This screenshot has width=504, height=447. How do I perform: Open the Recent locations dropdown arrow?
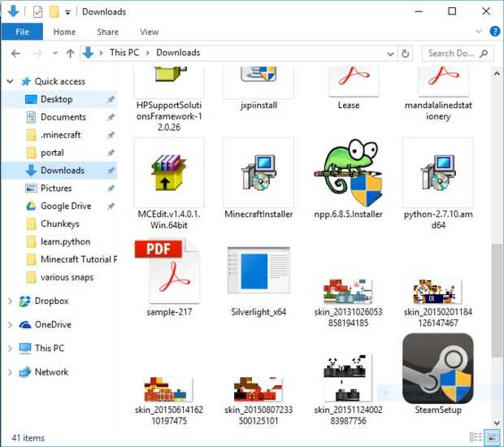click(x=55, y=54)
